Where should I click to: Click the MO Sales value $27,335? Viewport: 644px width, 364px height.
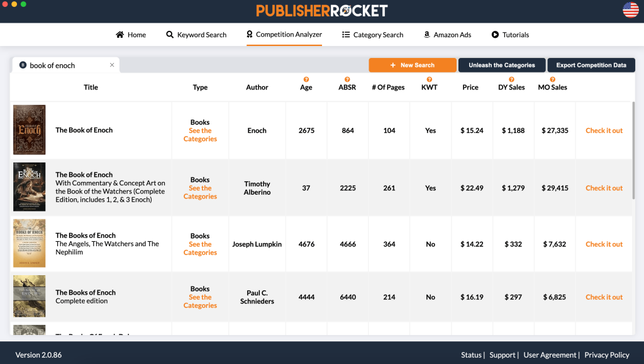[x=555, y=130]
